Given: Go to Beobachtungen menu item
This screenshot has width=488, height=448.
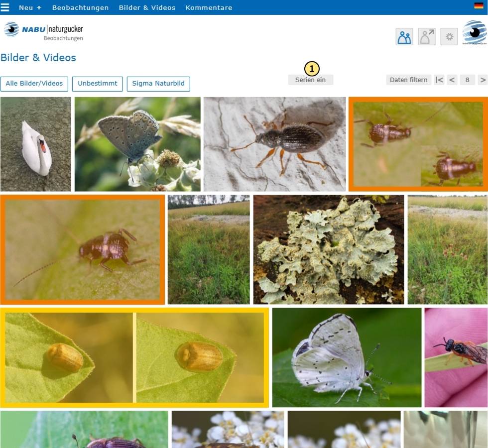Looking at the screenshot, I should (80, 7).
